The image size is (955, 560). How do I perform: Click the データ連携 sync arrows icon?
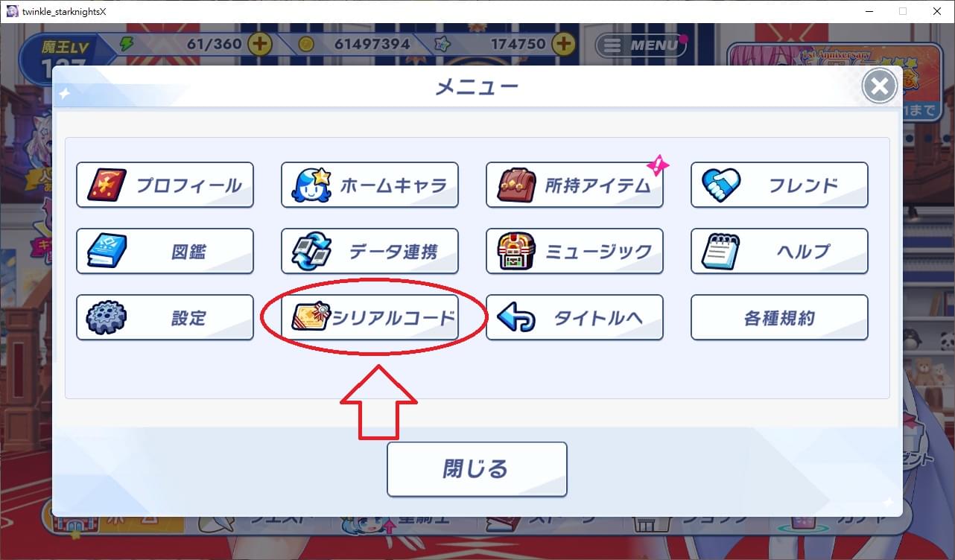tap(311, 252)
